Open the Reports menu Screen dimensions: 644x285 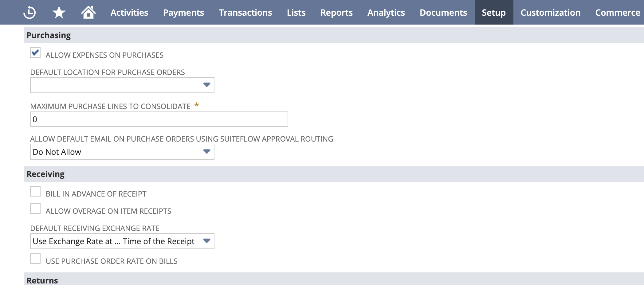(336, 13)
